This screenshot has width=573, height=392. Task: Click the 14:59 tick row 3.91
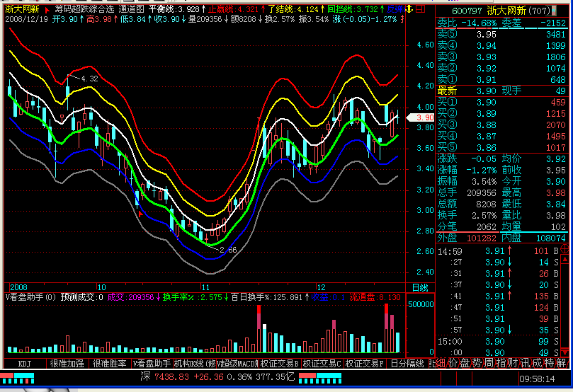(499, 251)
